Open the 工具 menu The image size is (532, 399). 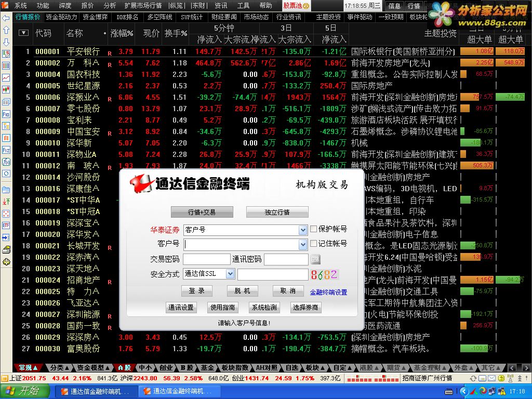click(x=243, y=5)
